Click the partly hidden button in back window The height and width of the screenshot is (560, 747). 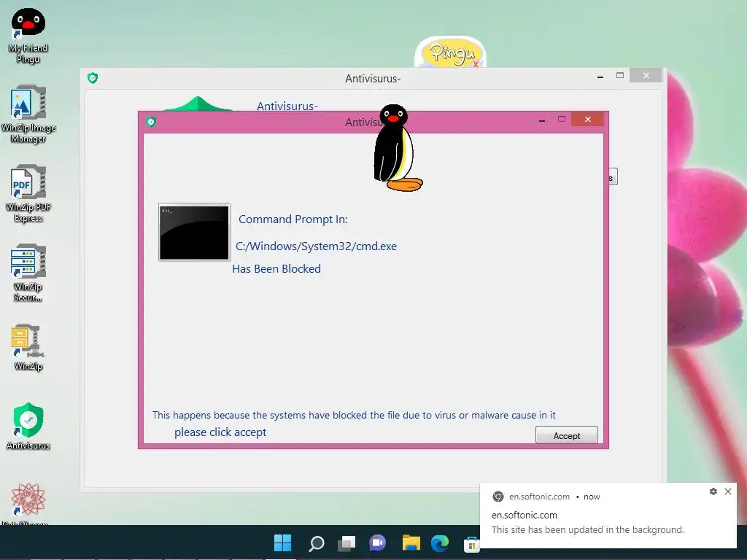[x=613, y=176]
